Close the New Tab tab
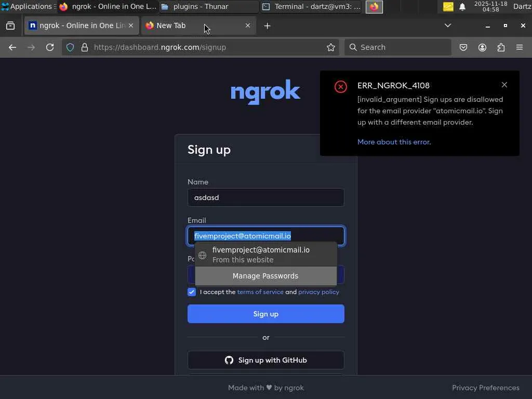 pos(248,25)
